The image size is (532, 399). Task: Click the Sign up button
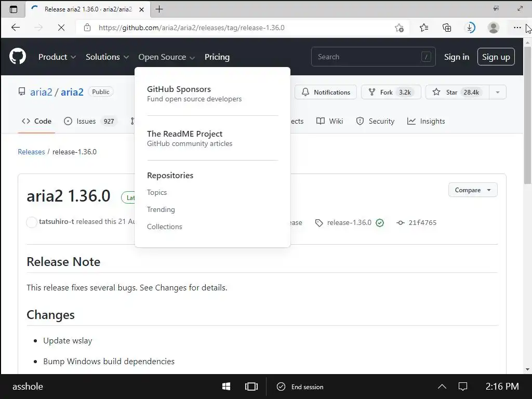click(x=496, y=57)
